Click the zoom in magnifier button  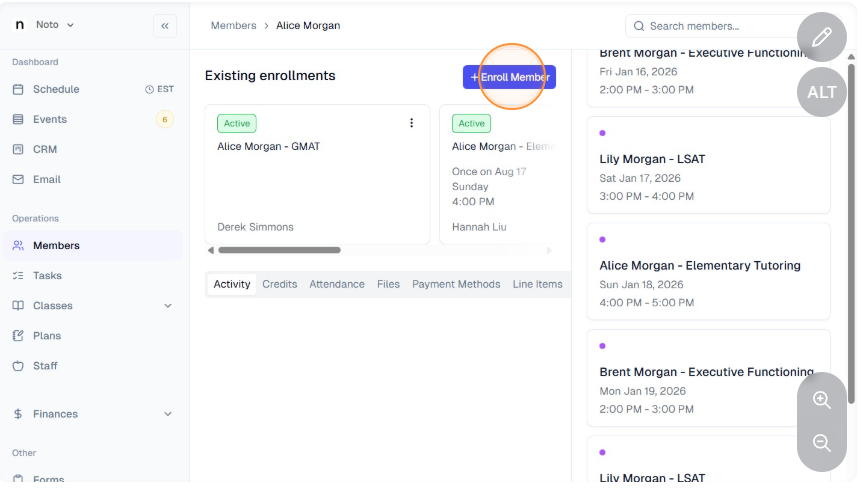[822, 400]
